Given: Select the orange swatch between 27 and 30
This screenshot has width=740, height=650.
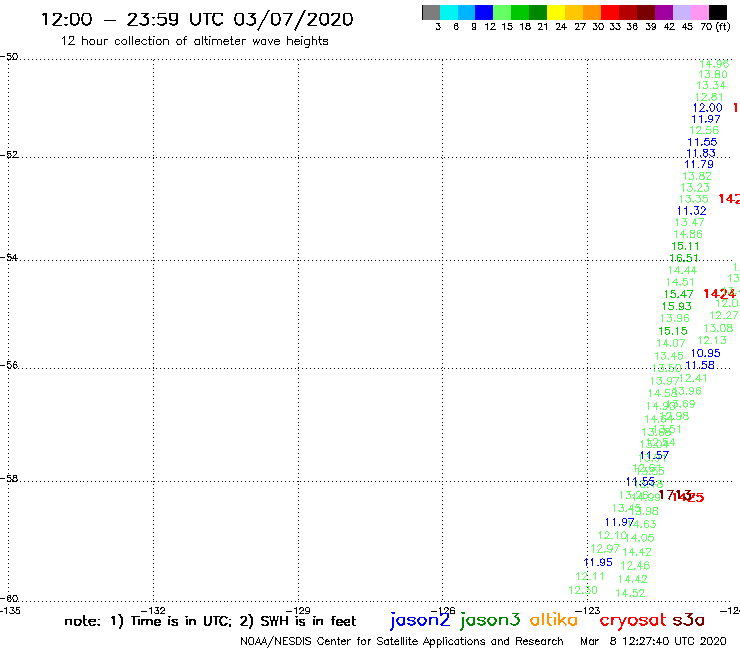Looking at the screenshot, I should click(592, 12).
